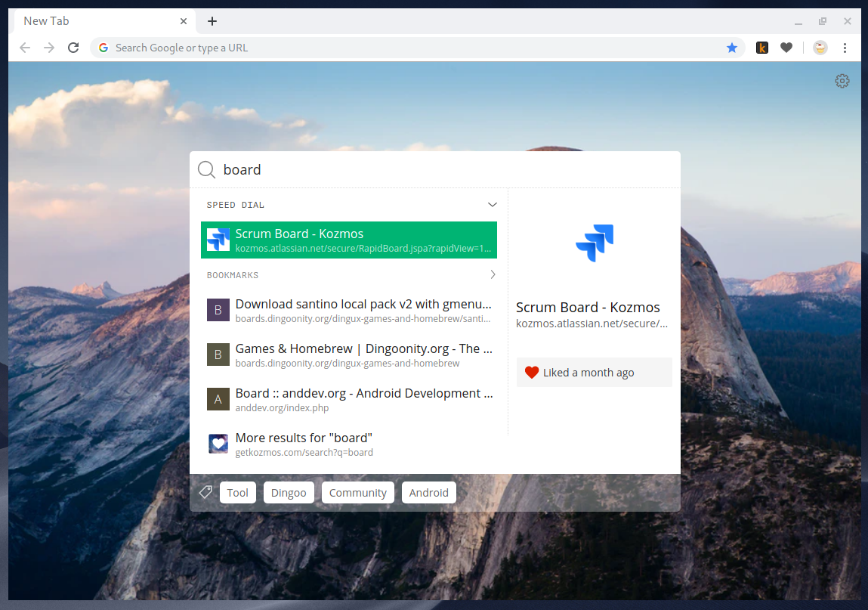Open a new tab with plus button
Screen dimensions: 868x610
[x=212, y=21]
